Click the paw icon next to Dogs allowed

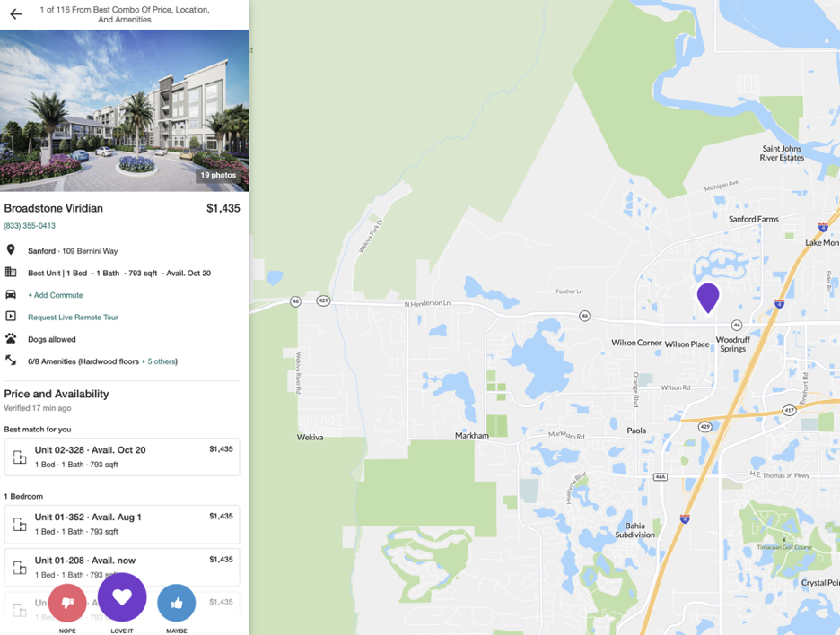point(11,338)
